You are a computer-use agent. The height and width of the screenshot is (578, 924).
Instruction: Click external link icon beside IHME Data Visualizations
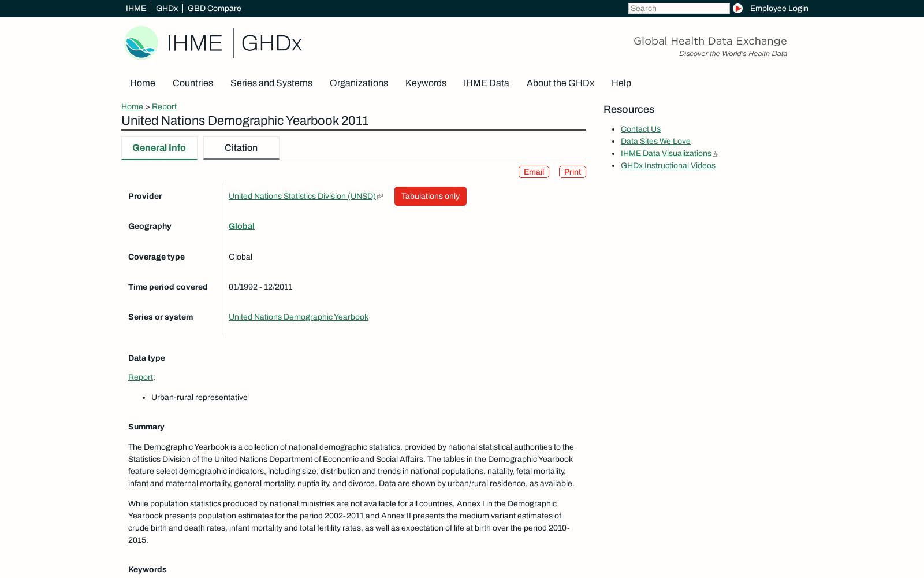[x=716, y=154]
